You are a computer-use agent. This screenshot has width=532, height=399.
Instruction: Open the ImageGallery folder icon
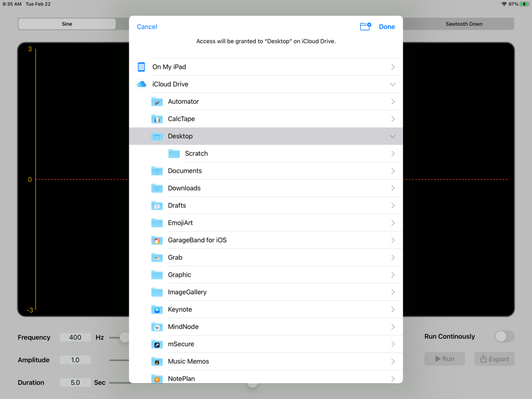click(157, 292)
